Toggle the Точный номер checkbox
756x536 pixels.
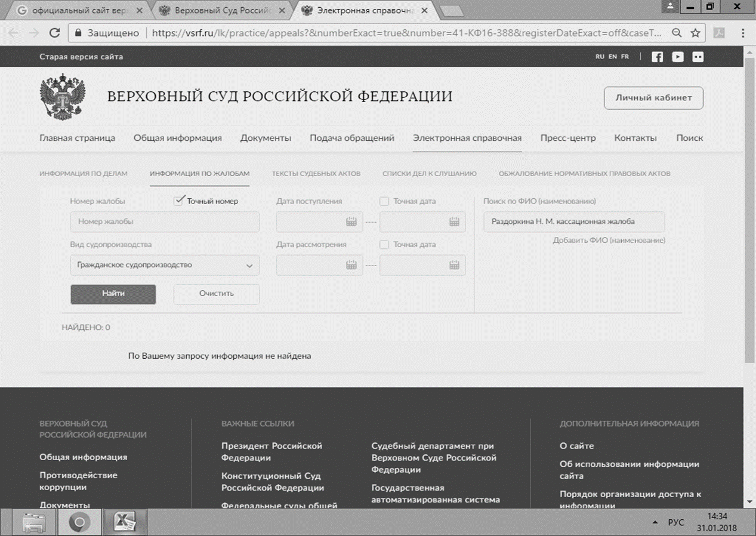coord(178,201)
